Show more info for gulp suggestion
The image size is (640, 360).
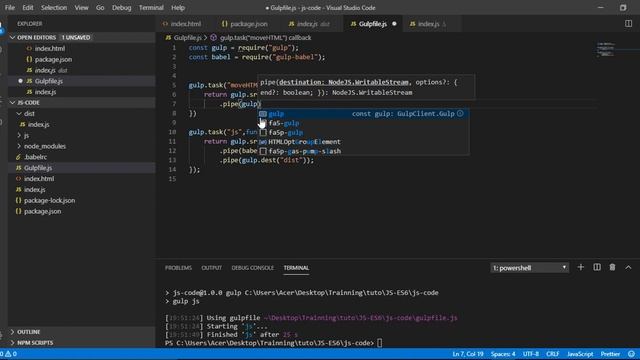click(460, 113)
